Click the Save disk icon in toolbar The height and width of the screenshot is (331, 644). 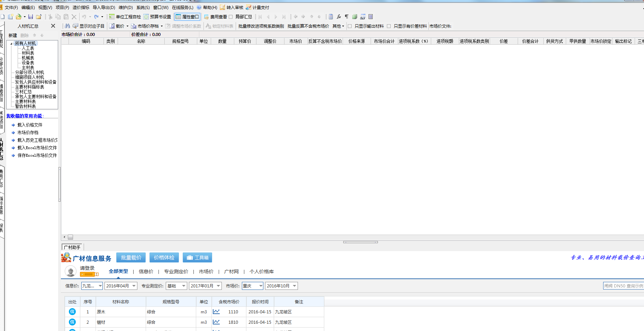point(30,17)
